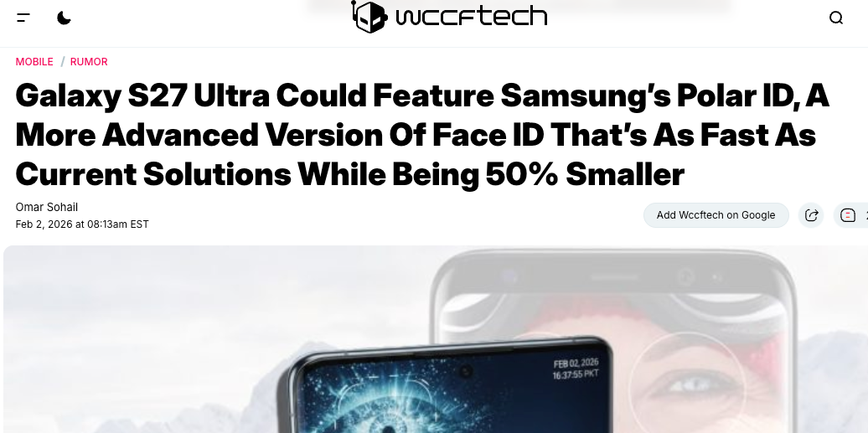Open the search magnifier icon

[836, 18]
